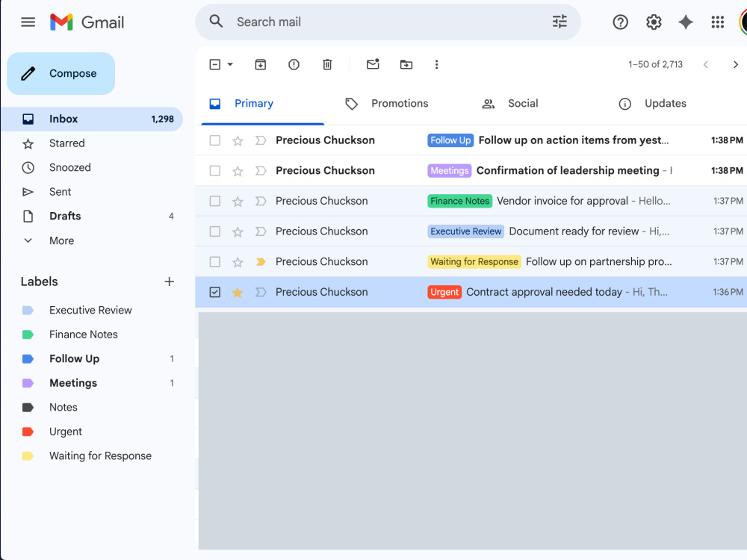Open the Support help icon

[x=620, y=22]
